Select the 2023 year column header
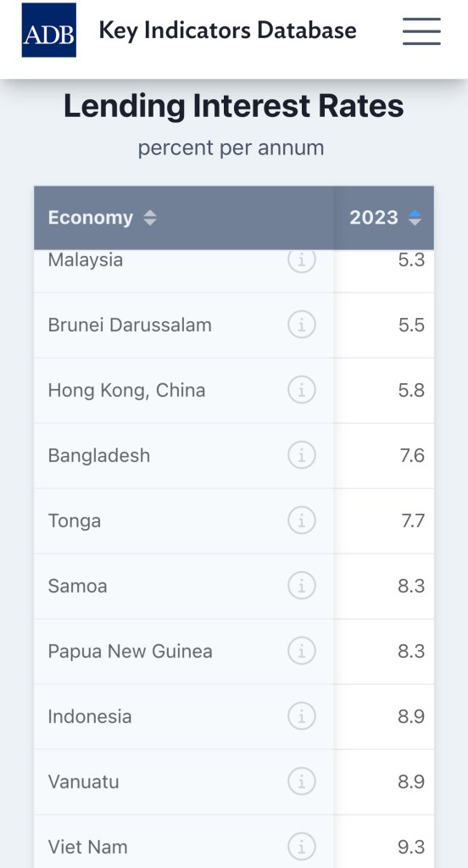Screen dimensions: 468x868 pyautogui.click(x=384, y=218)
